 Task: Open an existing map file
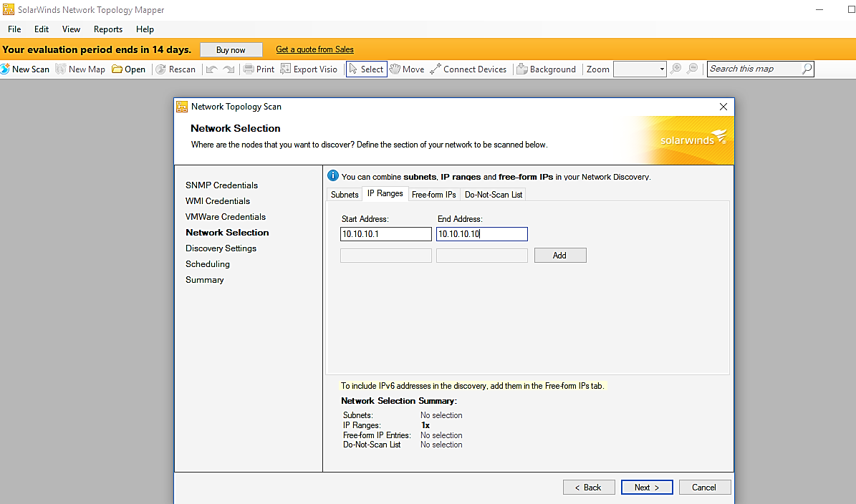[x=129, y=69]
